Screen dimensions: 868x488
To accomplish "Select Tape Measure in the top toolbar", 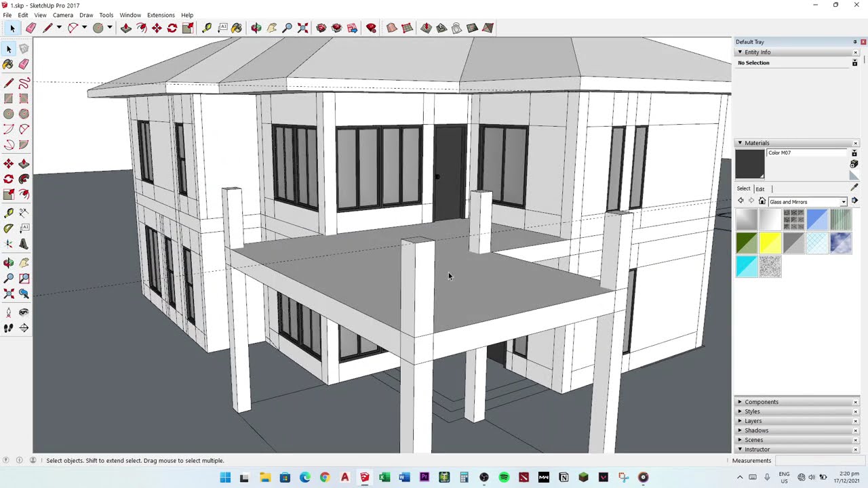I will pos(207,28).
